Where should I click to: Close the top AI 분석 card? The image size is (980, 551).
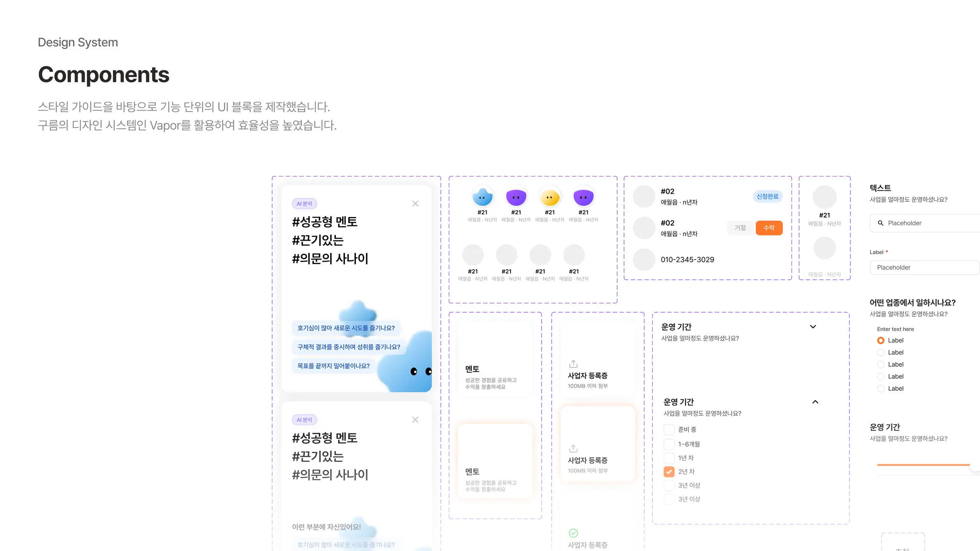(415, 204)
